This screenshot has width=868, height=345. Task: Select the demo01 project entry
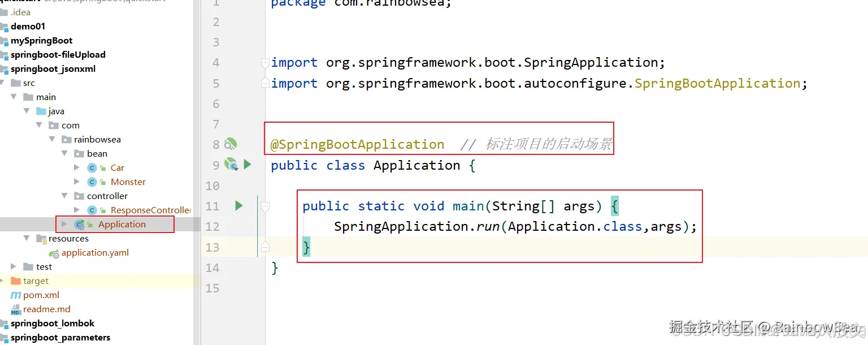(27, 26)
